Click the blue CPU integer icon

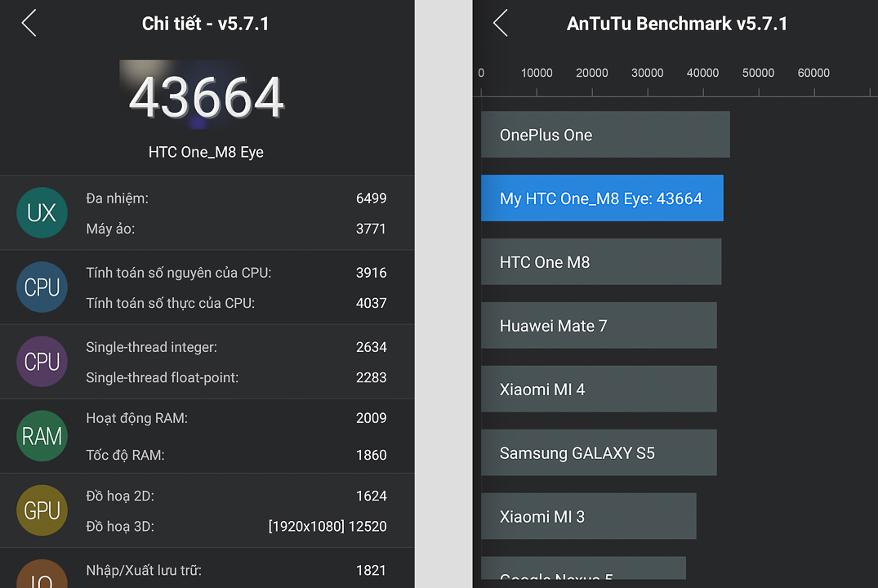[x=42, y=287]
